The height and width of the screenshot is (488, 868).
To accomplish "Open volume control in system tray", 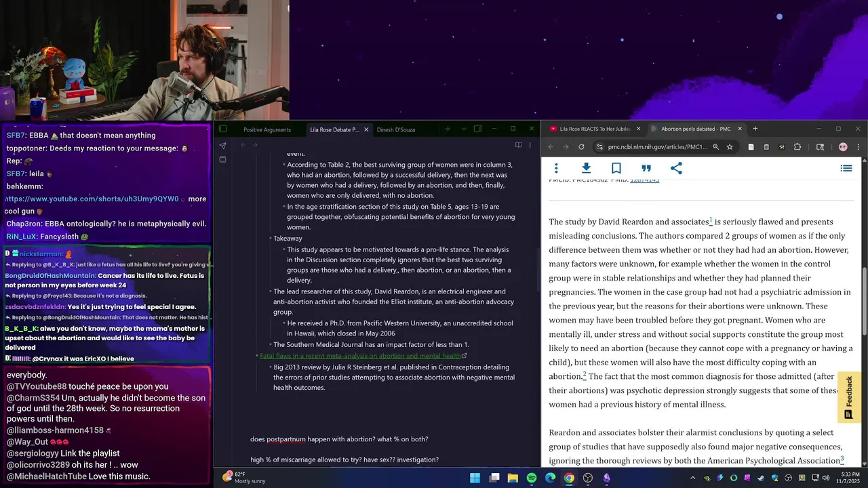I will (825, 478).
